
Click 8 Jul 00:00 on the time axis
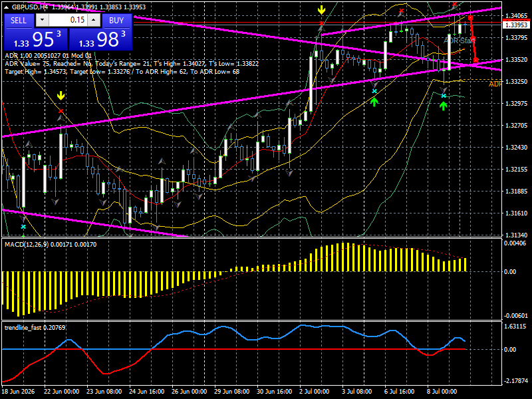[x=442, y=392]
